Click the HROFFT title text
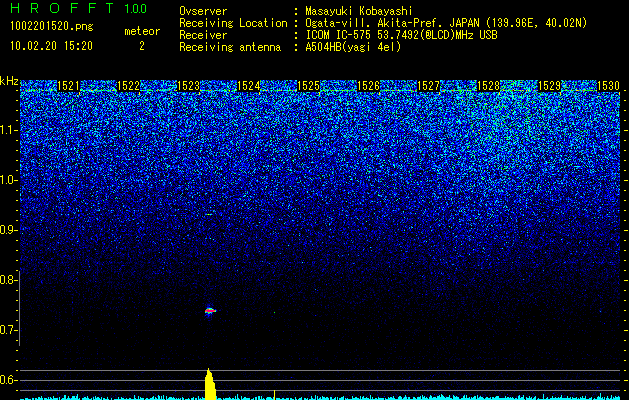The image size is (629, 400). (x=63, y=8)
